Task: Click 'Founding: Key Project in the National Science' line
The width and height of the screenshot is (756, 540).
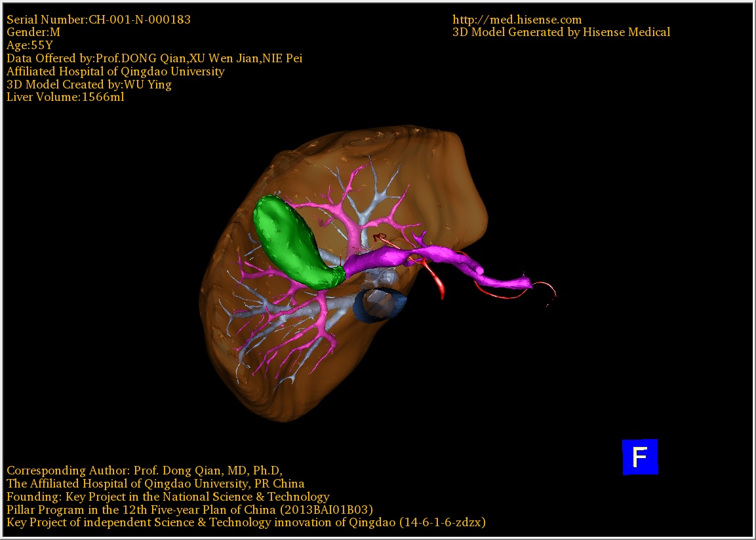Action: tap(168, 497)
